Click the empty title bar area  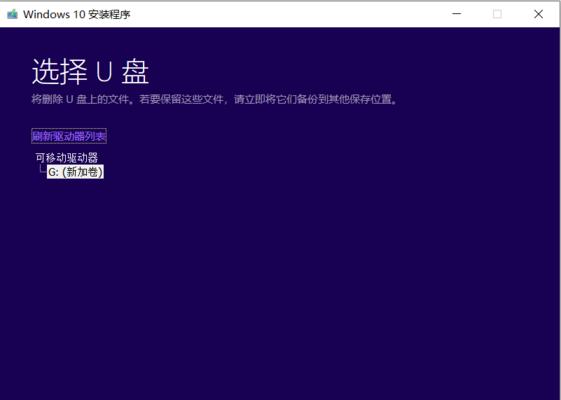point(286,14)
